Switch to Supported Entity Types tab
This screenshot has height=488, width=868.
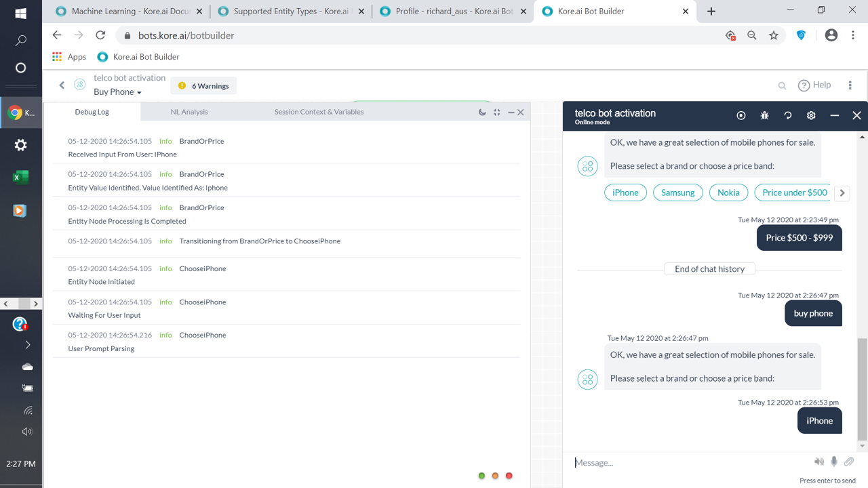click(x=290, y=12)
